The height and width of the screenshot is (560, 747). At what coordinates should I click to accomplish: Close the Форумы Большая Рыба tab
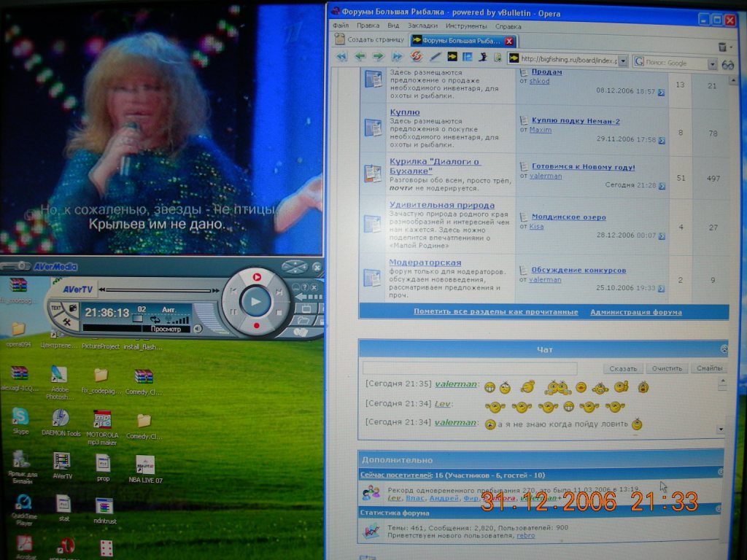[x=508, y=41]
